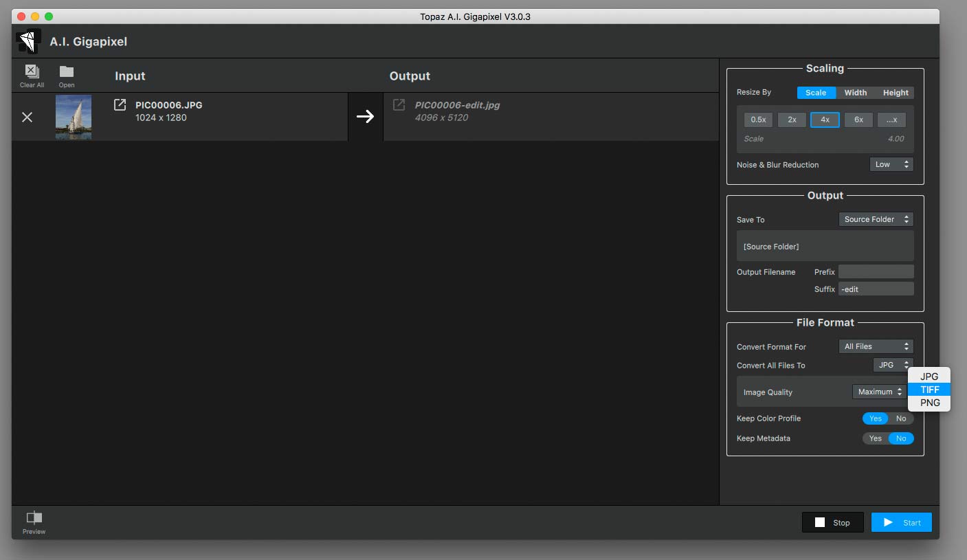Switch Resize By to Scale
Screen dimensions: 967x560
816,93
